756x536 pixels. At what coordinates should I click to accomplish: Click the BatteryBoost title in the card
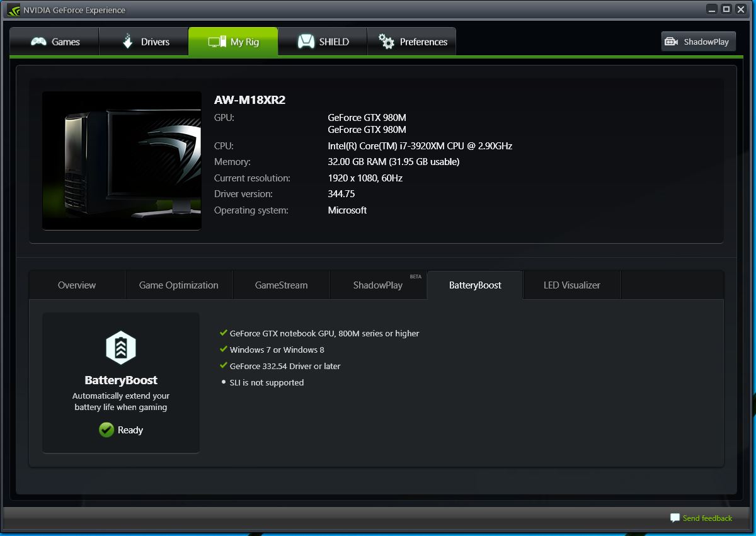[121, 380]
